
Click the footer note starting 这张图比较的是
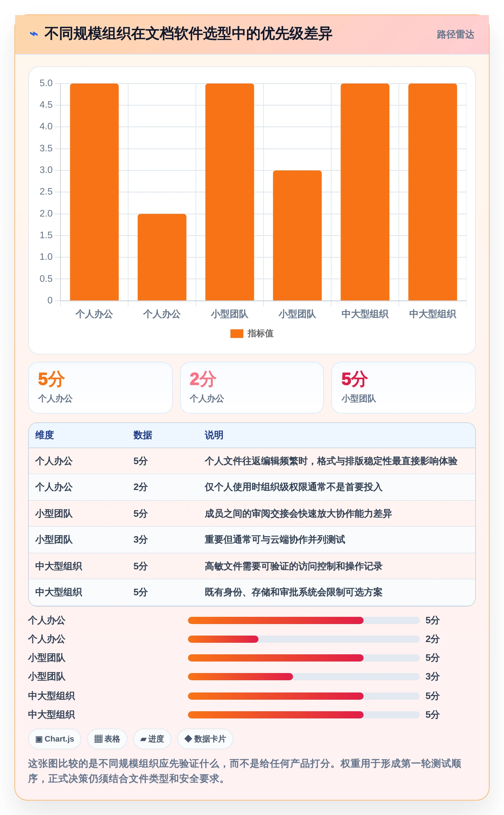coord(245,771)
